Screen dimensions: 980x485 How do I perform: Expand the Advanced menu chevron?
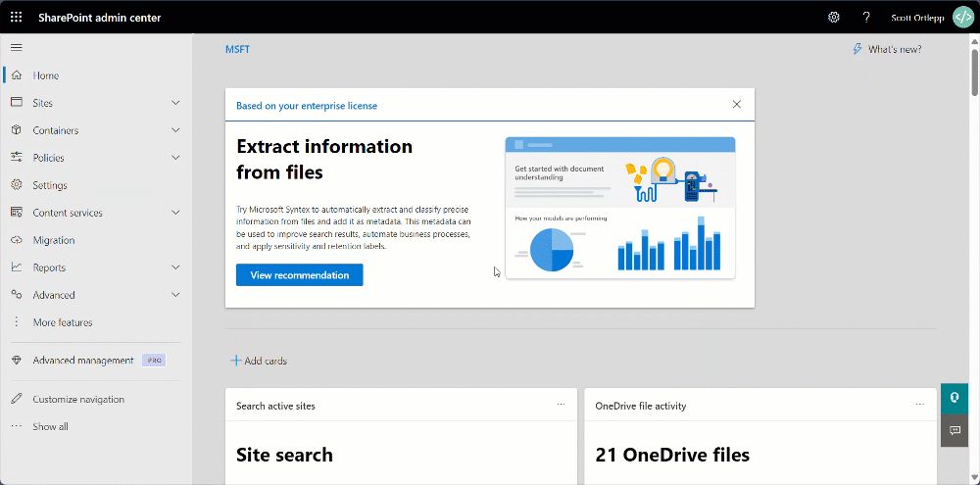(175, 295)
